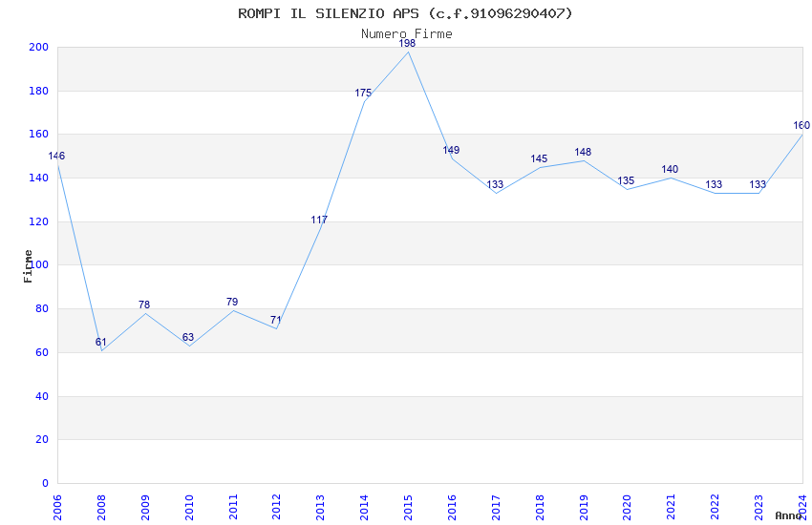Click the 2021 year axis label
Image resolution: width=812 pixels, height=525 pixels.
tap(672, 507)
